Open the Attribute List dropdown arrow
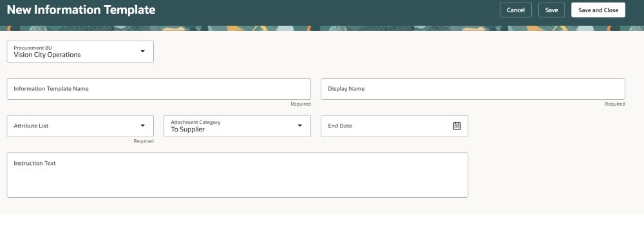The height and width of the screenshot is (250, 644). (142, 126)
